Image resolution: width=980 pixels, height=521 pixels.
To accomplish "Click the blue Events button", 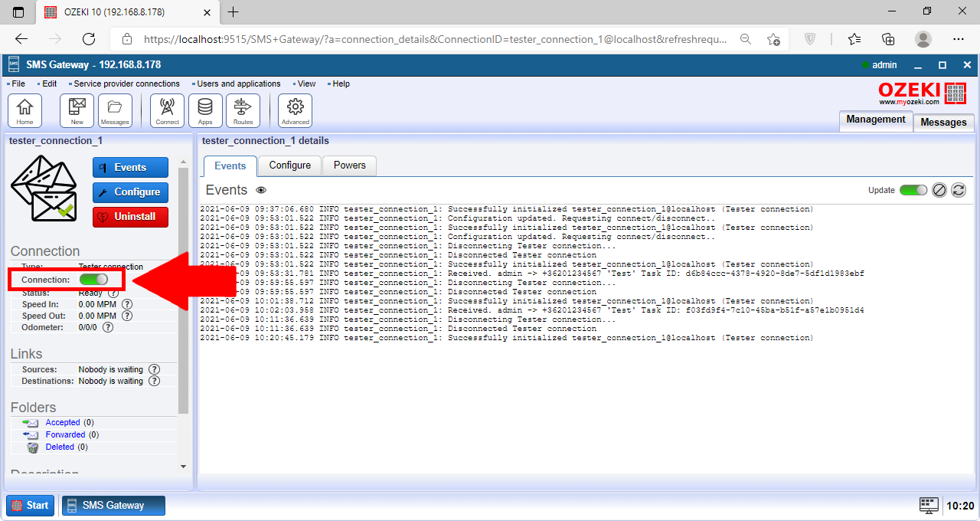I will (x=130, y=168).
